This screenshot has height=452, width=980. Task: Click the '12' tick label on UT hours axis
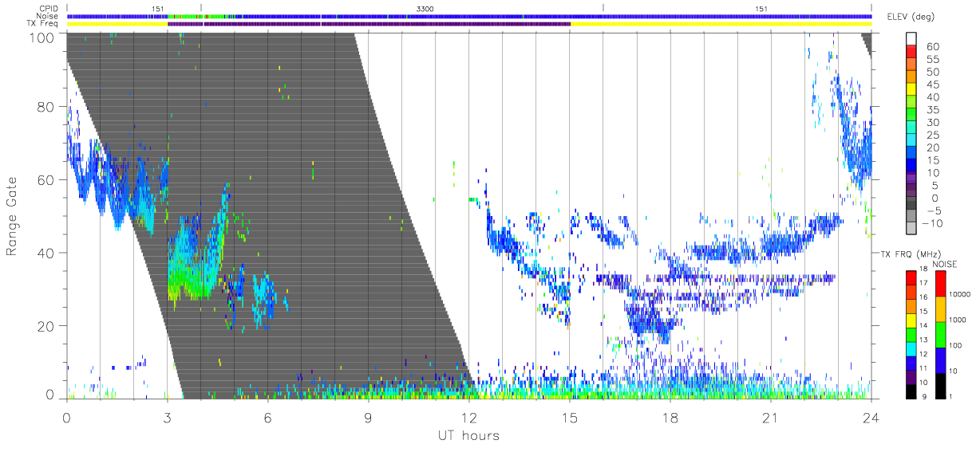click(468, 418)
